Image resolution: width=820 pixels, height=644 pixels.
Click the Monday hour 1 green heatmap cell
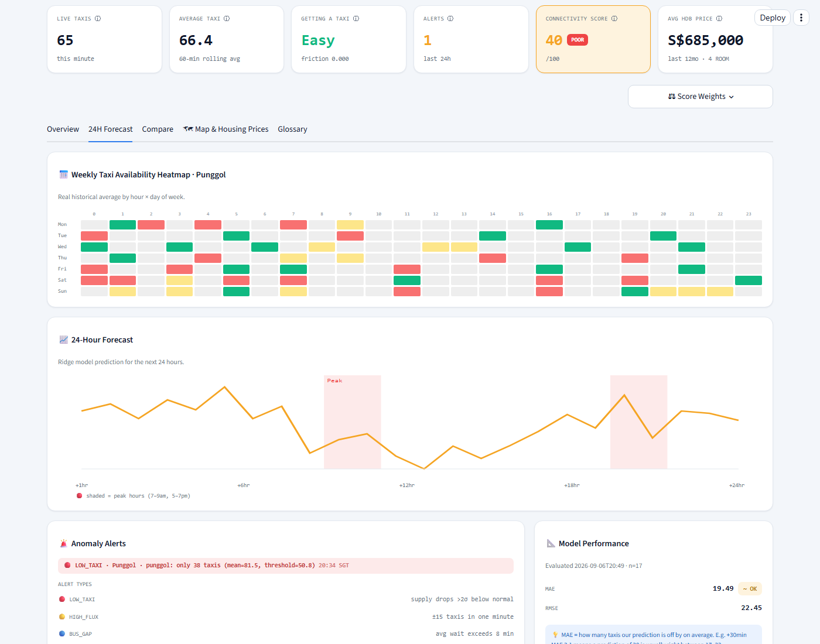tap(122, 225)
